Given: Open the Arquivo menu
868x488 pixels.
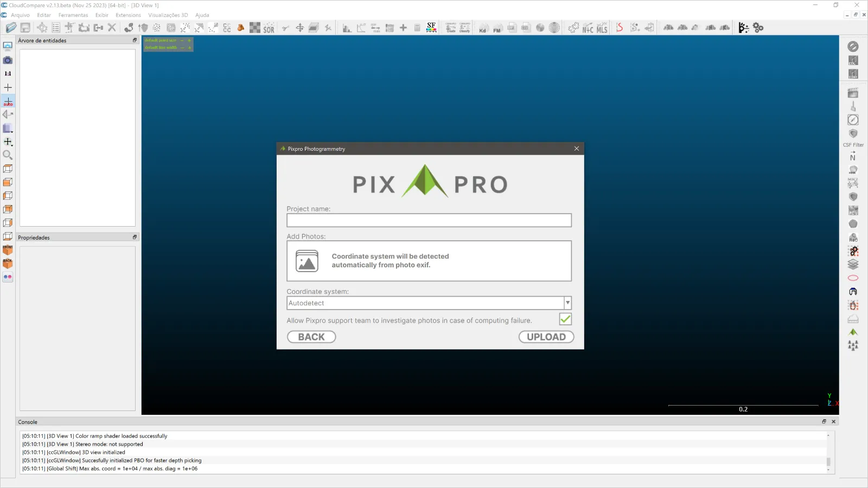Looking at the screenshot, I should (20, 15).
